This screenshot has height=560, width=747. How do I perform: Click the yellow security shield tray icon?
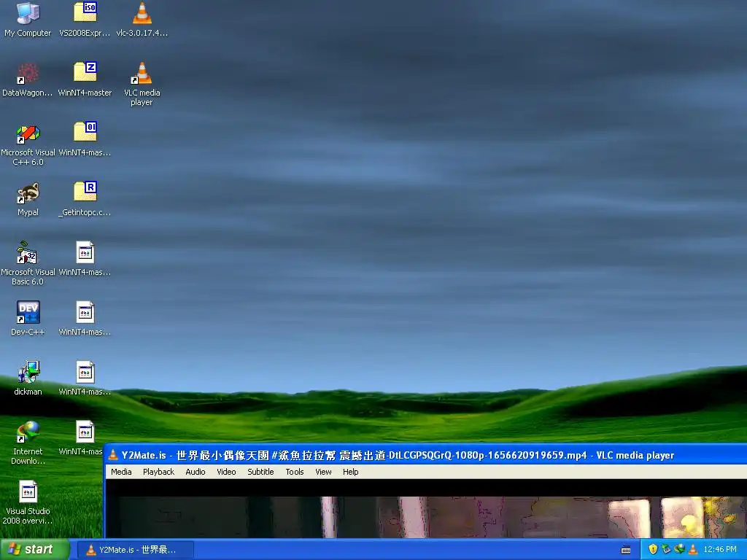click(x=653, y=550)
